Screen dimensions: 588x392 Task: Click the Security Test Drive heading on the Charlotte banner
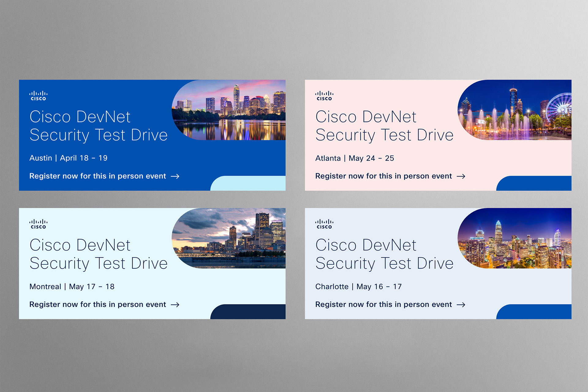(385, 254)
